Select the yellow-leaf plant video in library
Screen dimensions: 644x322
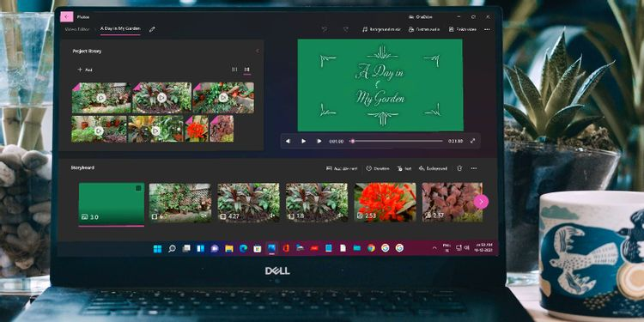coord(155,129)
